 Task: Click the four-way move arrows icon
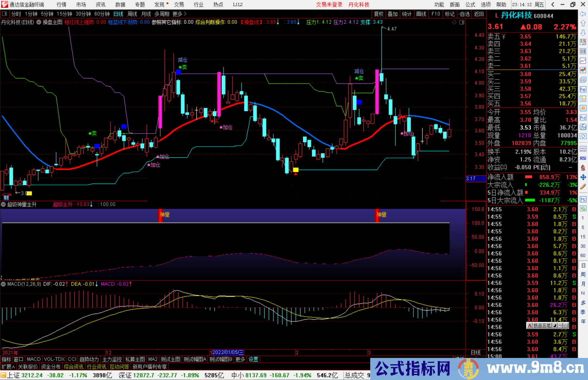pos(583,177)
